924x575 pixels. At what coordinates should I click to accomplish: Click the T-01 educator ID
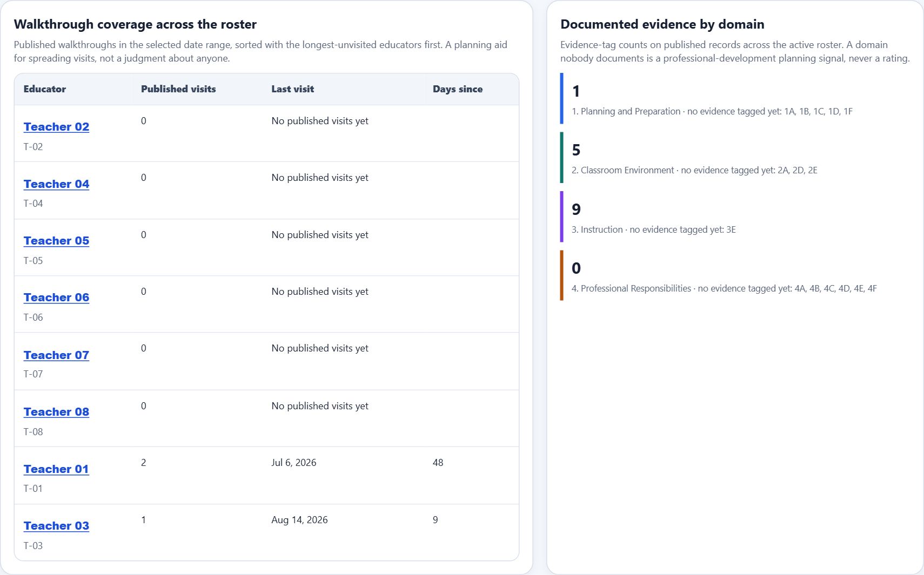click(33, 489)
